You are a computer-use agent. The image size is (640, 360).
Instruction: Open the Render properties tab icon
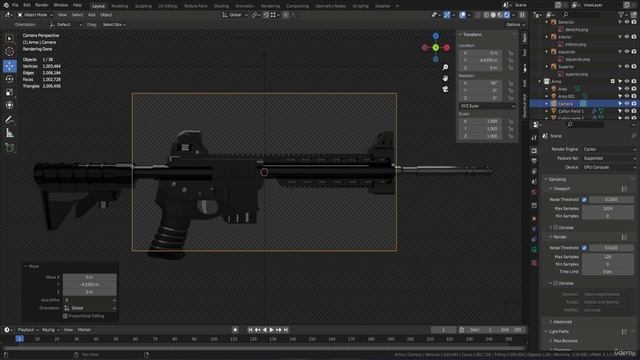[x=534, y=151]
